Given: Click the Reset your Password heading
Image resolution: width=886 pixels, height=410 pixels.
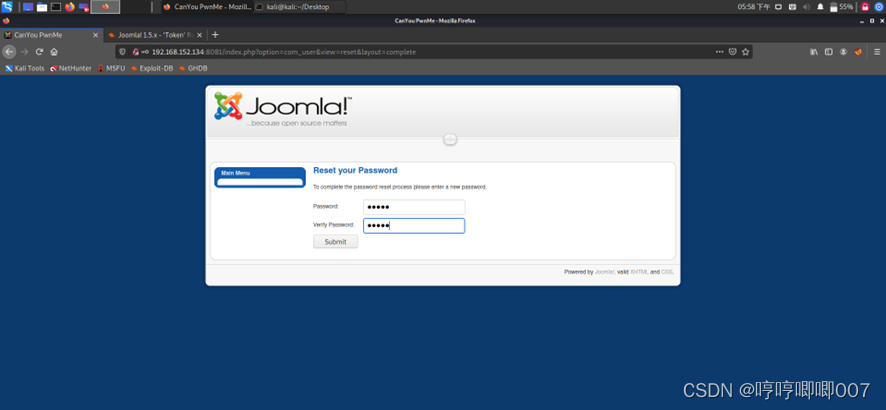Looking at the screenshot, I should pos(355,170).
